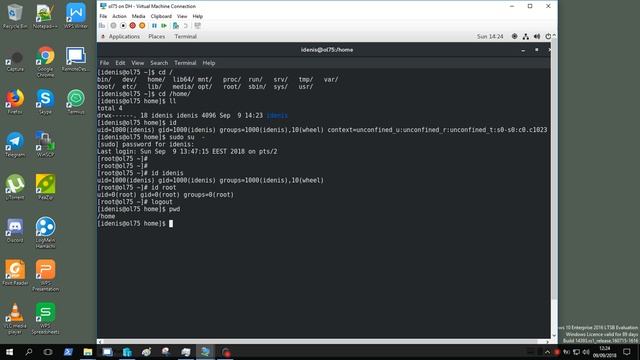The image size is (640, 360).
Task: Click the Turn Off VM toolbar icon
Action: click(x=123, y=26)
